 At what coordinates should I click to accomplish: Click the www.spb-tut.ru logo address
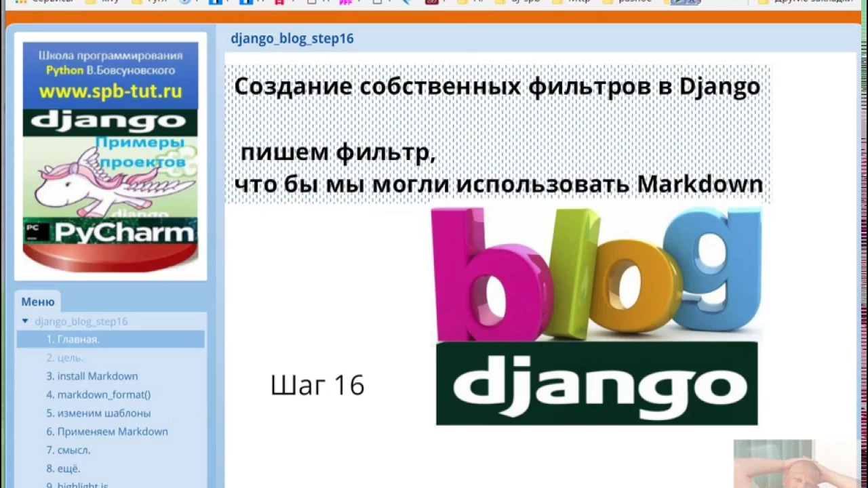pyautogui.click(x=111, y=91)
